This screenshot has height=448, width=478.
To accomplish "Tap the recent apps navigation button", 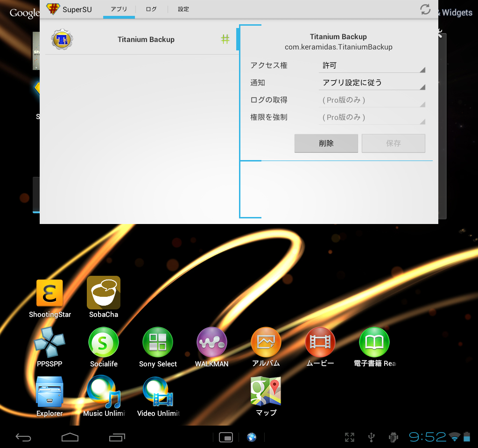I will pyautogui.click(x=117, y=437).
